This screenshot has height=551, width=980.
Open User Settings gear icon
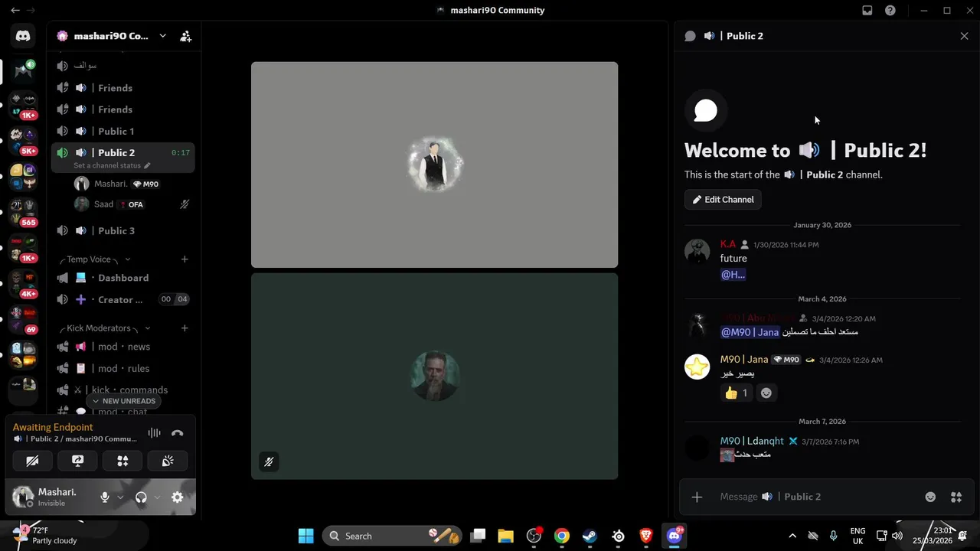point(178,497)
